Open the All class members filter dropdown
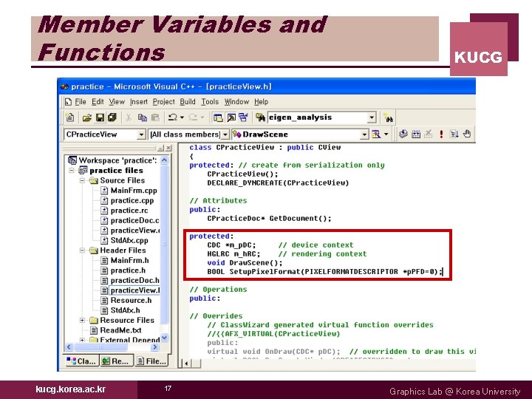The width and height of the screenshot is (532, 399). point(225,134)
